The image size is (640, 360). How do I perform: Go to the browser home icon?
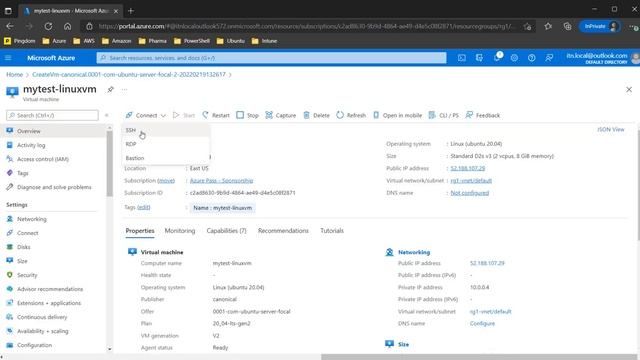point(67,26)
